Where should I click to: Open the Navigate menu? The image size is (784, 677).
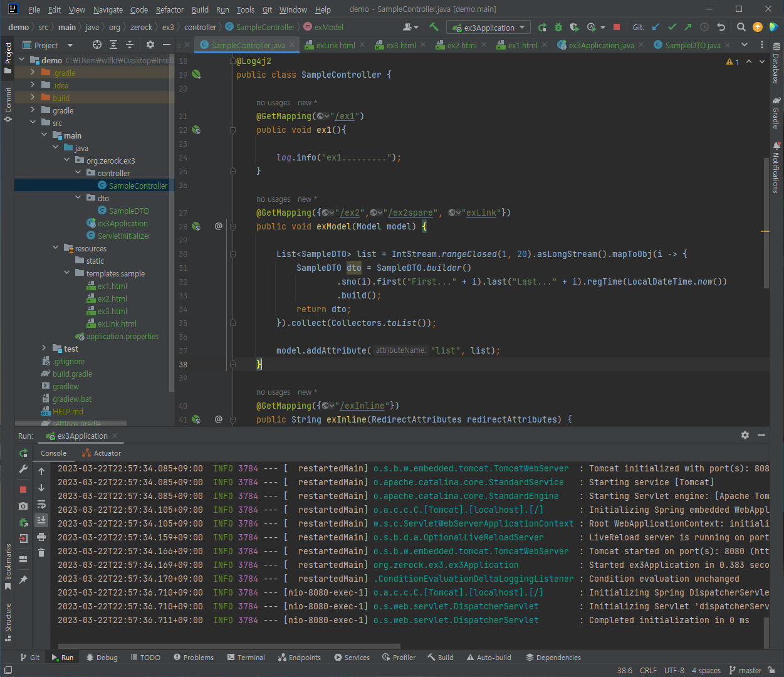pyautogui.click(x=108, y=9)
